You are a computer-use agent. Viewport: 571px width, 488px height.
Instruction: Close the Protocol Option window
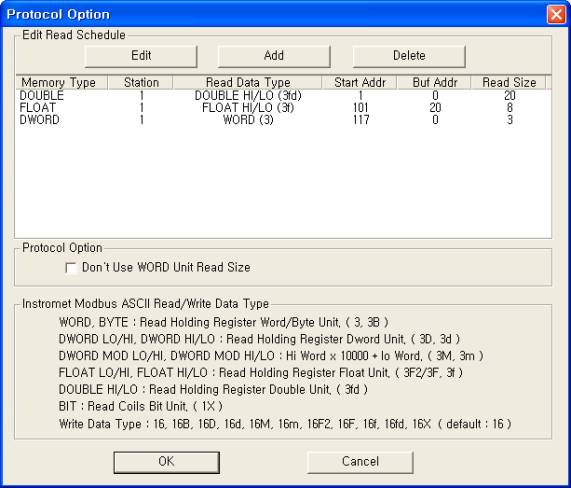tap(556, 15)
